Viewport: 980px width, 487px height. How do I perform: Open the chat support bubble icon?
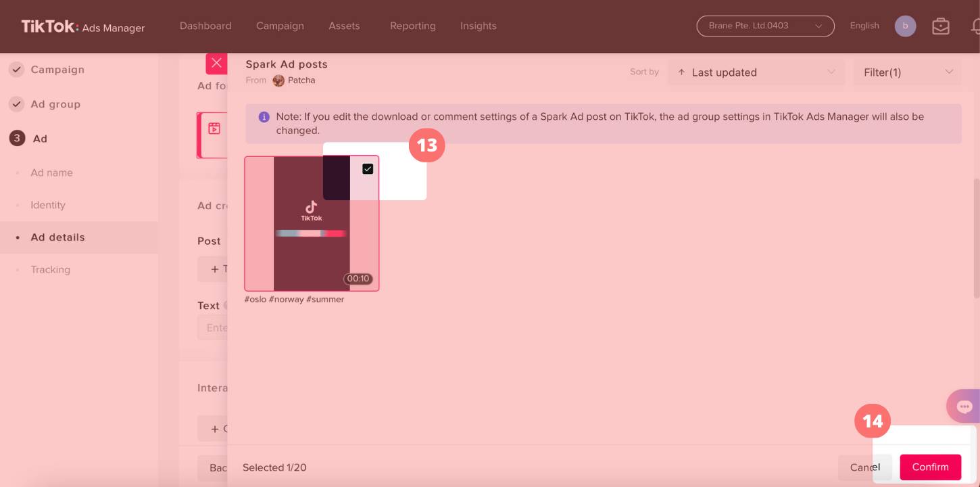click(x=964, y=407)
